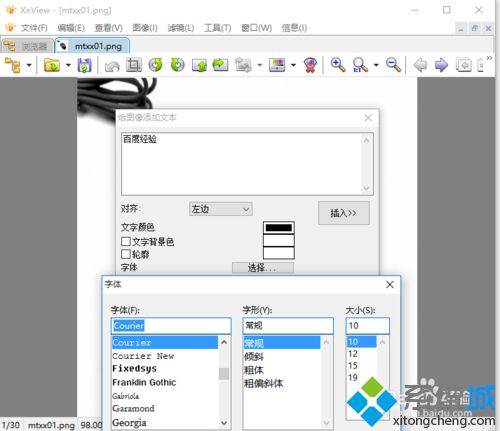
Task: Close the 字体 font dialog
Action: 390,284
